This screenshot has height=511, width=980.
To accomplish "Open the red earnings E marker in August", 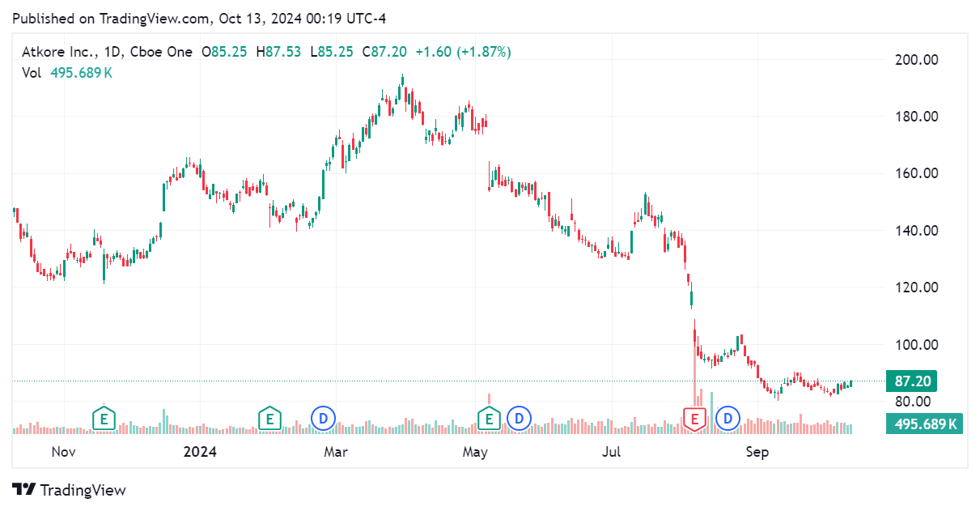I will (694, 418).
